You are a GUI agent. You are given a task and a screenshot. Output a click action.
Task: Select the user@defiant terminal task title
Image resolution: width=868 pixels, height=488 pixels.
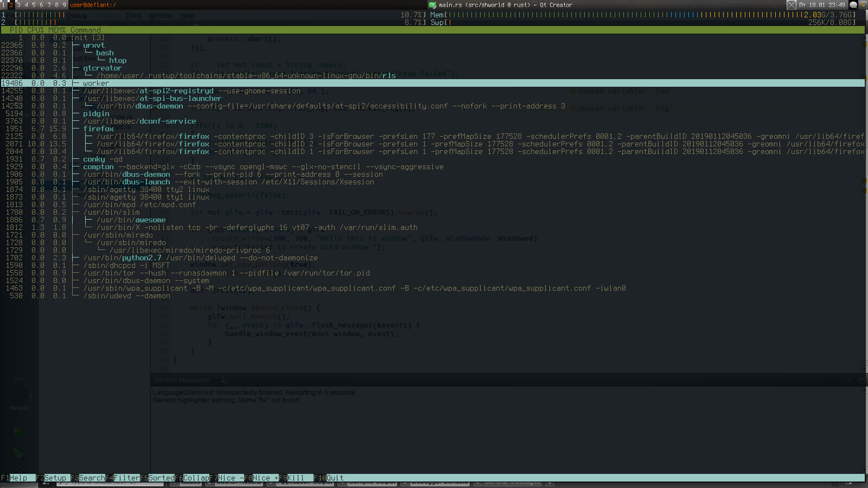[x=93, y=5]
